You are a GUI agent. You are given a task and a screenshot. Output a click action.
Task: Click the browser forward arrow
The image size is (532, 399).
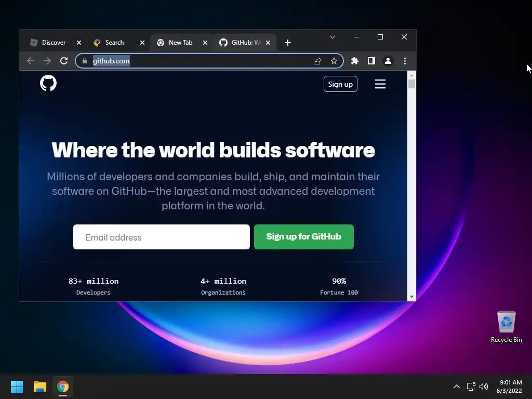point(47,61)
